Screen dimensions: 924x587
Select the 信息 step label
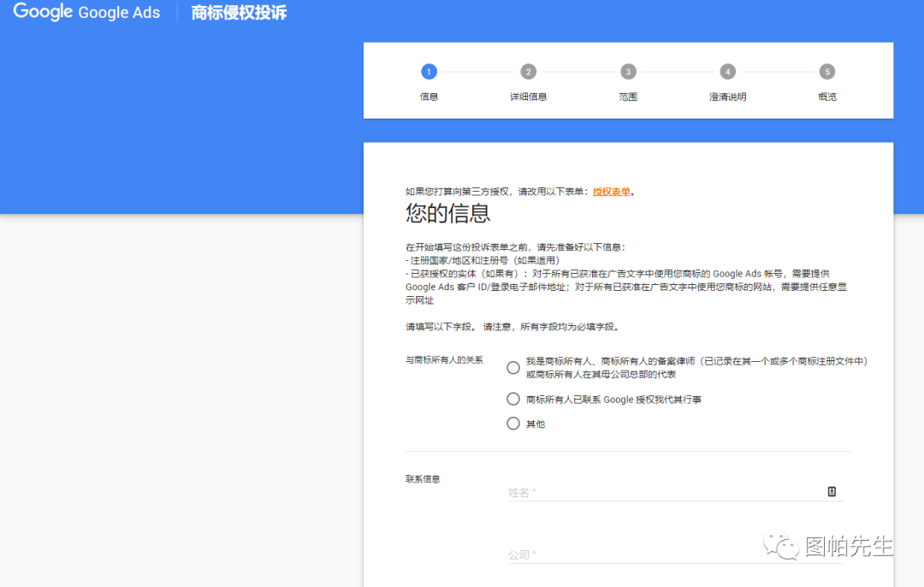(x=429, y=96)
